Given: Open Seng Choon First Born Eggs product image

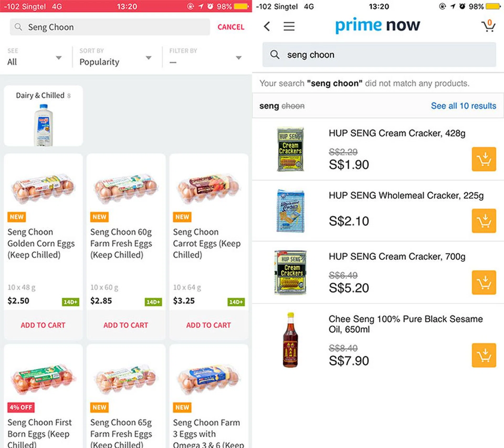Looking at the screenshot, I should coord(43,379).
